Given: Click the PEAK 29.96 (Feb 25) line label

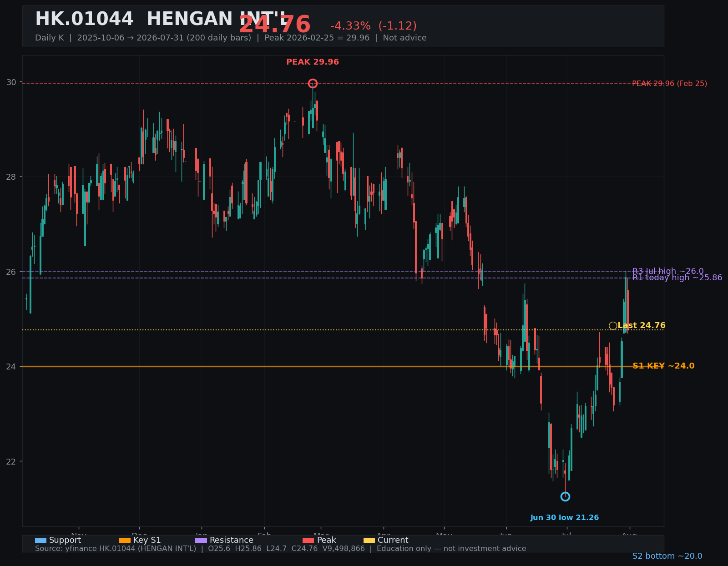Looking at the screenshot, I should [669, 84].
